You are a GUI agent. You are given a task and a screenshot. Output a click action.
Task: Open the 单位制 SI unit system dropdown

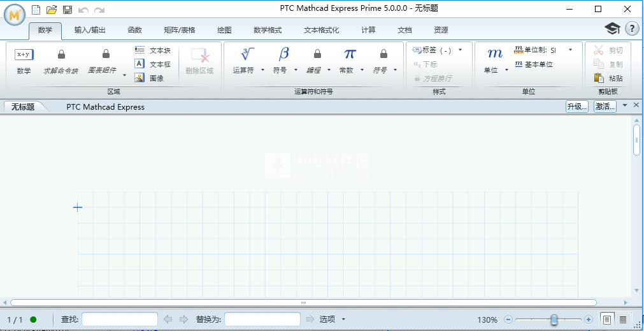571,50
